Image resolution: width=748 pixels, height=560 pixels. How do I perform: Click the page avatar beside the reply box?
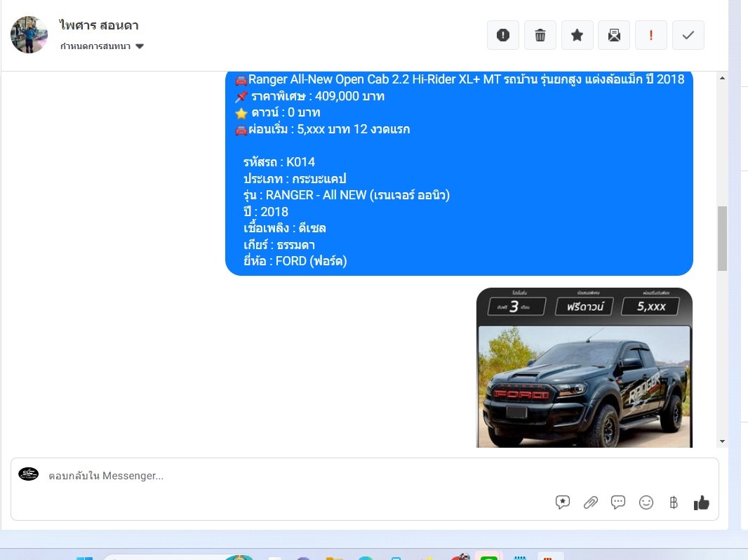point(29,474)
